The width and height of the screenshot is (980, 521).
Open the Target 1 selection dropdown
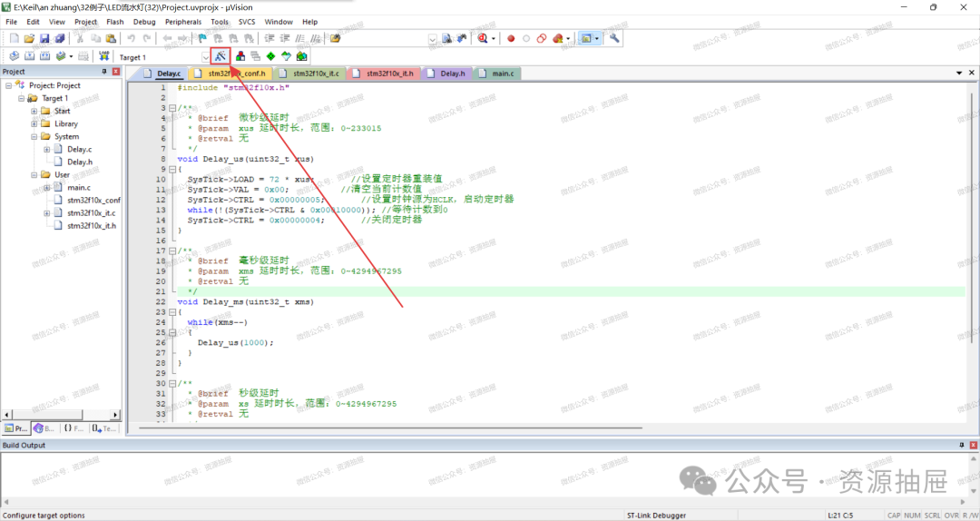(205, 57)
